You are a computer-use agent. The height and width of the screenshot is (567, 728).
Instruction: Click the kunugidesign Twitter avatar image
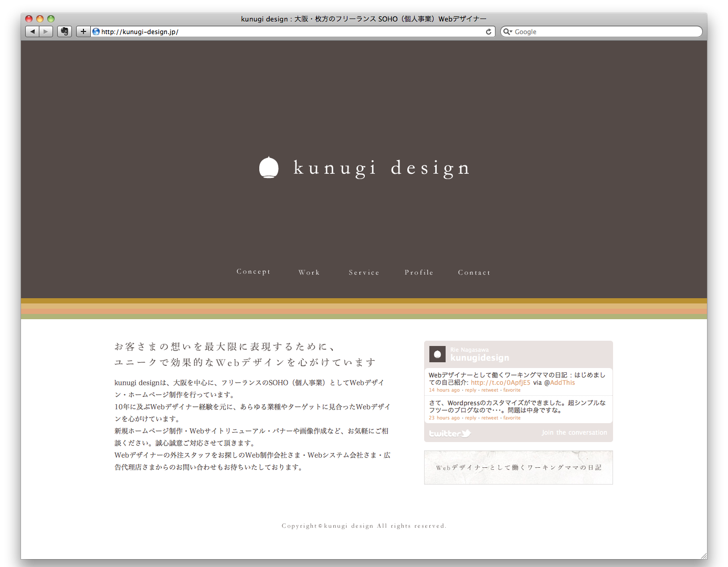tap(437, 354)
